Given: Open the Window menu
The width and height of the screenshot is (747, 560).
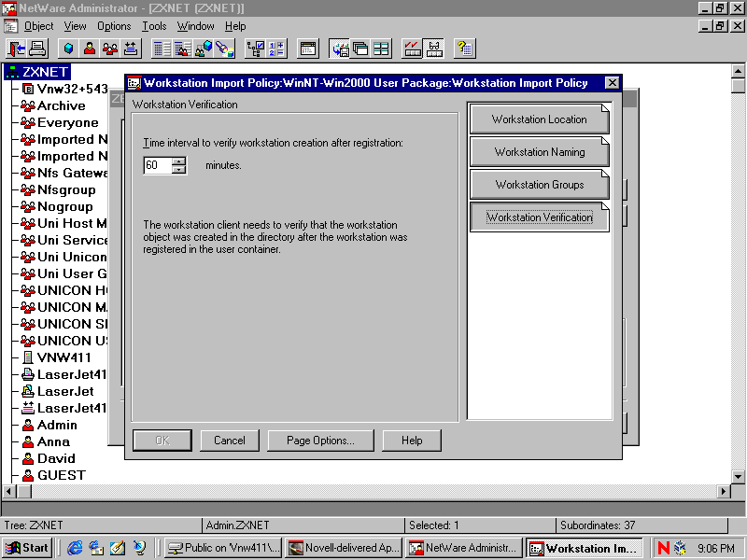Looking at the screenshot, I should click(195, 26).
